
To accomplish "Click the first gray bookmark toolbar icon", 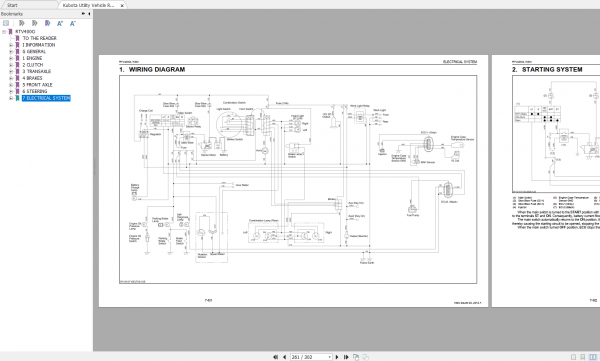I will click(x=21, y=23).
